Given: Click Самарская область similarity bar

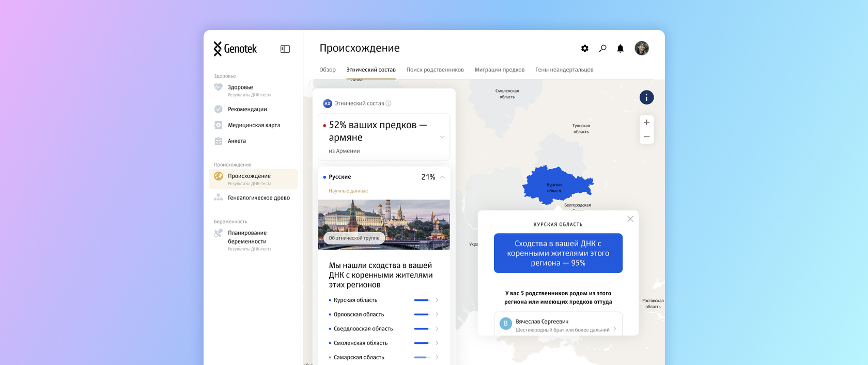Looking at the screenshot, I should coord(422,357).
